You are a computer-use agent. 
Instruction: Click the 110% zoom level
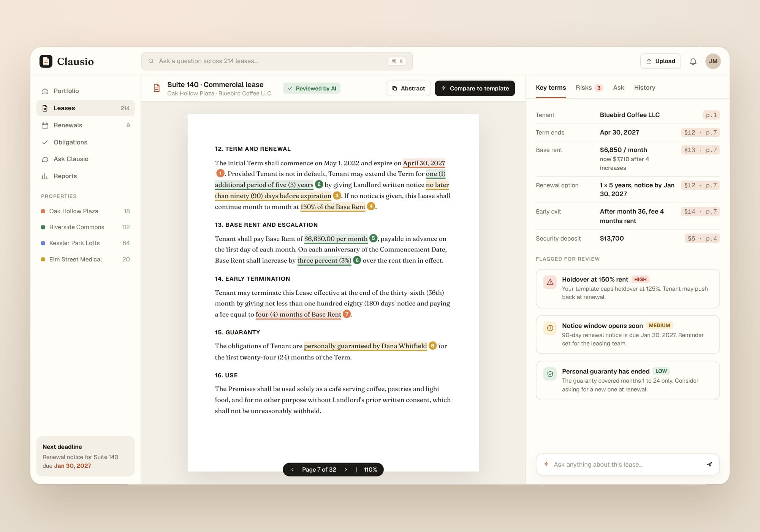[370, 470]
